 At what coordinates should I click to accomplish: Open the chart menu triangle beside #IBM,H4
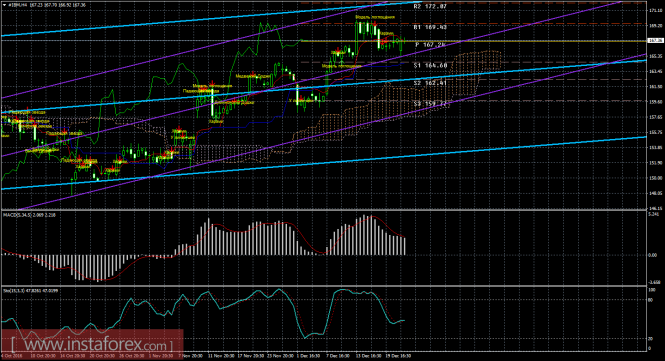[x=4, y=5]
